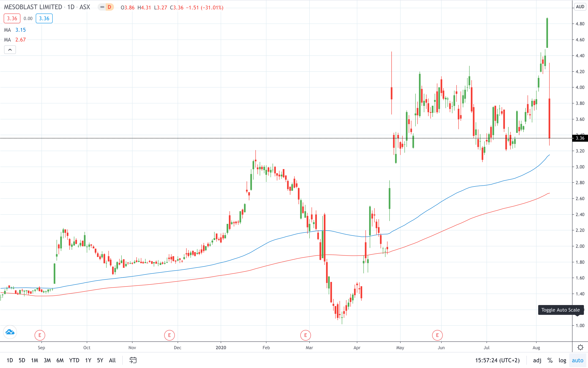The width and height of the screenshot is (588, 368).
Task: Open the September earnings E marker
Action: (x=40, y=335)
